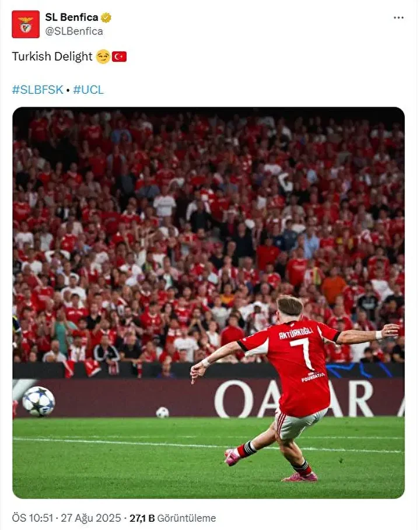Click the date 27 Ağu 2025
The height and width of the screenshot is (530, 420).
pos(90,518)
